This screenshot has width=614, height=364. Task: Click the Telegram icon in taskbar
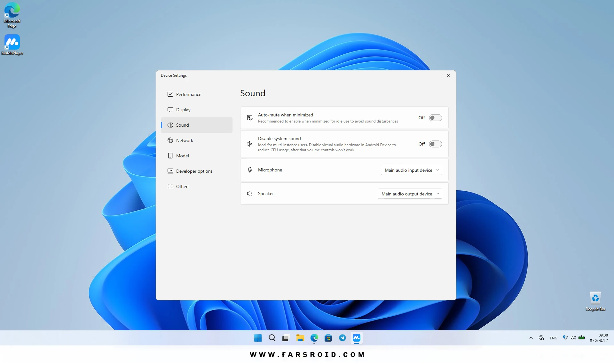342,338
